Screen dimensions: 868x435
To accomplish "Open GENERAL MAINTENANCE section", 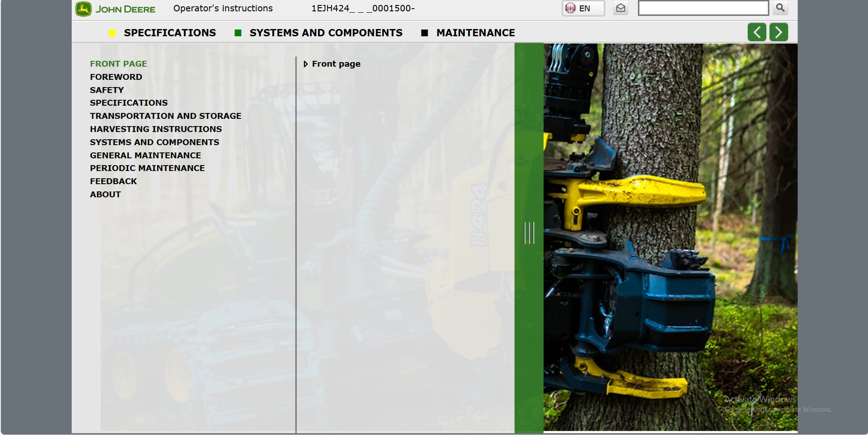I will point(146,156).
